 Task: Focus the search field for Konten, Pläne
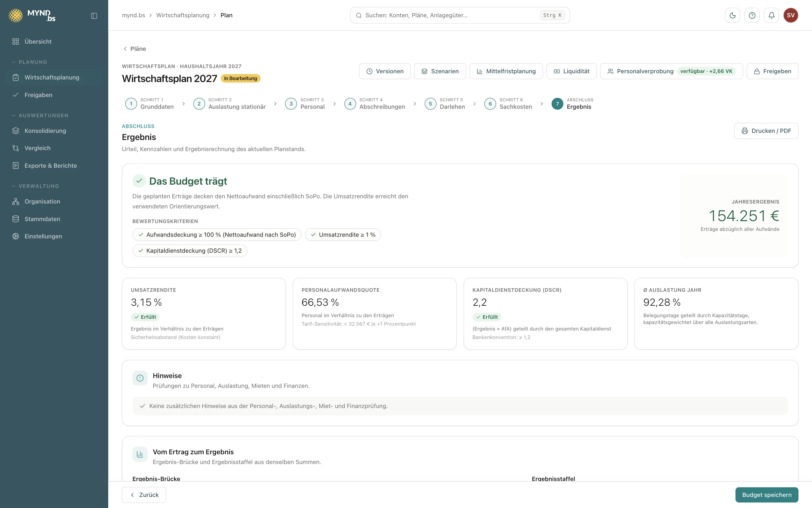(x=460, y=15)
